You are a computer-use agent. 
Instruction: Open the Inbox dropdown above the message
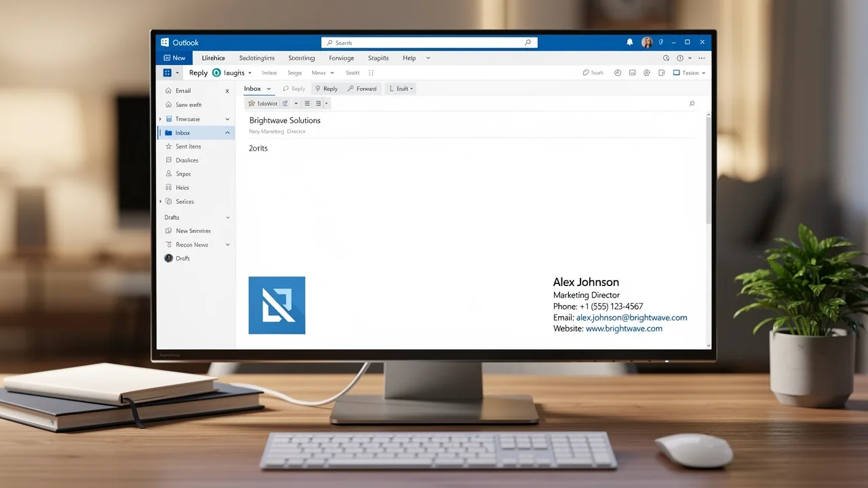tap(258, 89)
